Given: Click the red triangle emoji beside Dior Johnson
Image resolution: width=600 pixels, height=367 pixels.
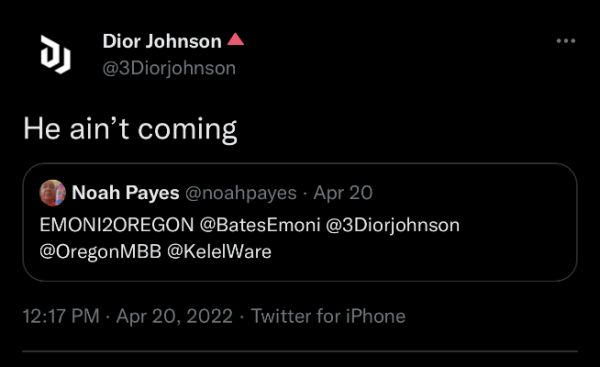Looking at the screenshot, I should (x=235, y=39).
